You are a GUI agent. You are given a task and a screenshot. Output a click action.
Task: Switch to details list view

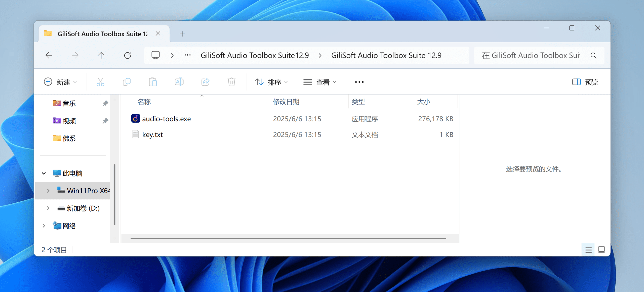tap(588, 250)
